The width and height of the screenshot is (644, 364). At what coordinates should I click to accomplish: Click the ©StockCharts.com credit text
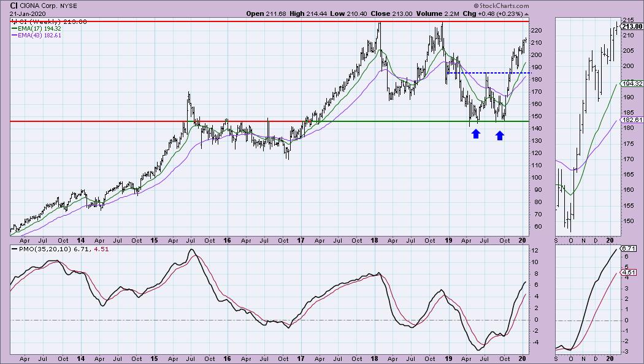coord(501,6)
